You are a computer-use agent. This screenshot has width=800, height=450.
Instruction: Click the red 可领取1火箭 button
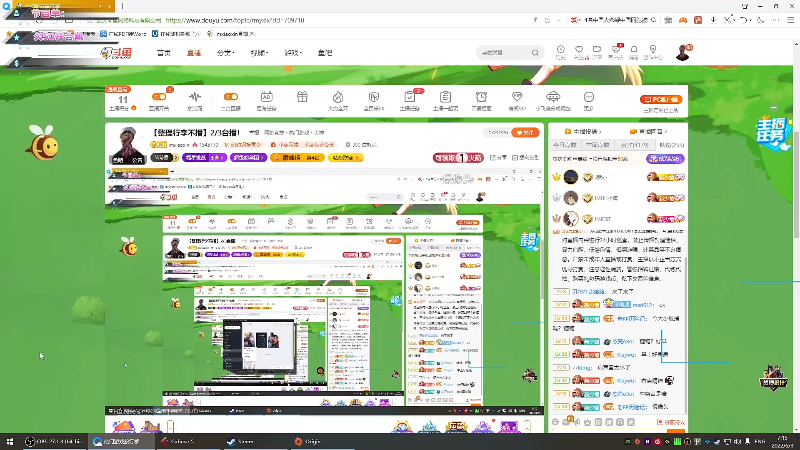tap(458, 158)
